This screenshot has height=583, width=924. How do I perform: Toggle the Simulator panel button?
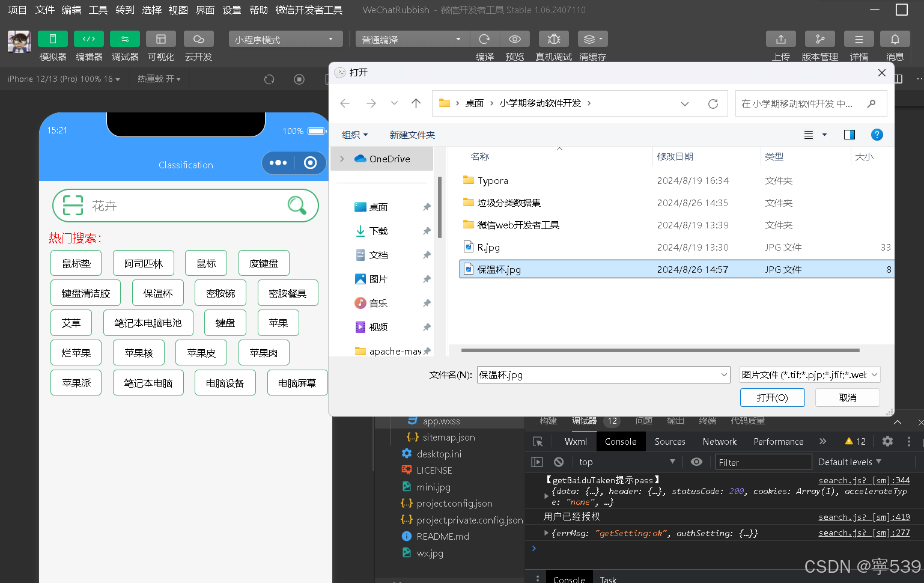[x=53, y=39]
